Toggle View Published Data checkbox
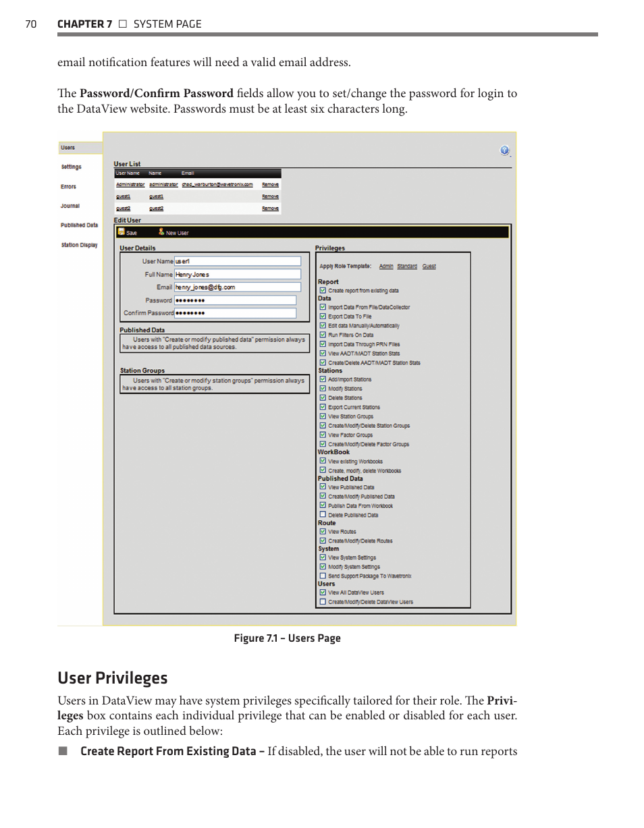The height and width of the screenshot is (828, 644). [x=323, y=487]
